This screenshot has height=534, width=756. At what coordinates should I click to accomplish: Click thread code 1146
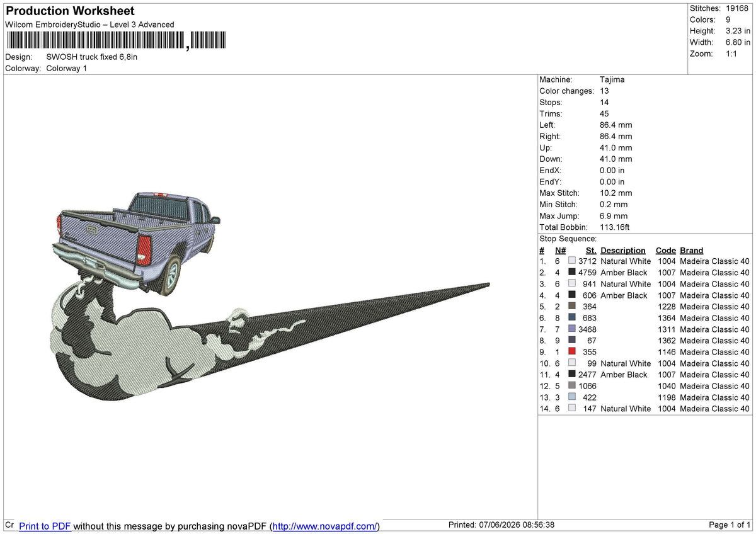665,352
